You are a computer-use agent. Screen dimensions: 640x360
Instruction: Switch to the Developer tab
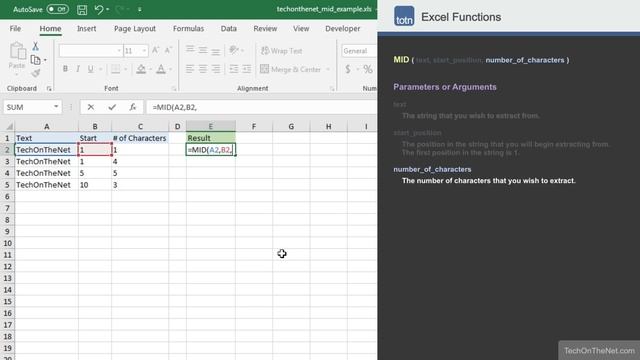[342, 29]
